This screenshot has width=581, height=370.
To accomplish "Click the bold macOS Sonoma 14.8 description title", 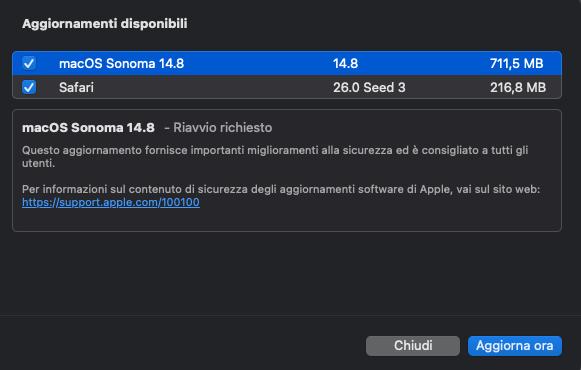I will pyautogui.click(x=88, y=128).
